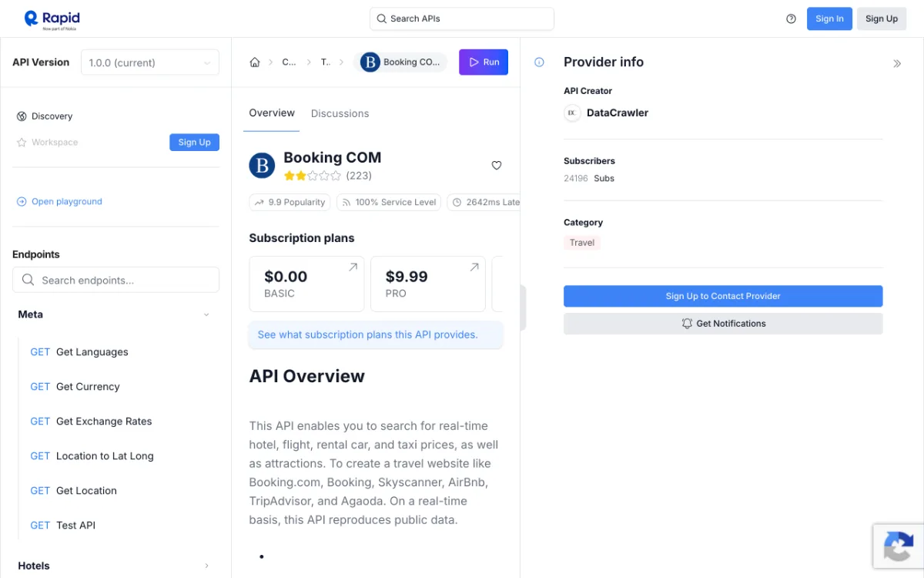Click the 9.9 Popularity badge
Screen dimensions: 924x578
(290, 202)
